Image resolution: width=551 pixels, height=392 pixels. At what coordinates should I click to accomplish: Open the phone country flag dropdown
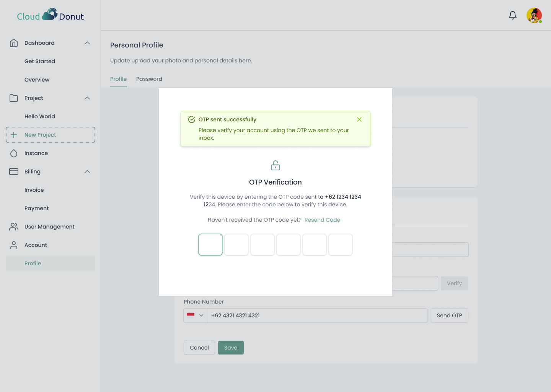pyautogui.click(x=195, y=315)
